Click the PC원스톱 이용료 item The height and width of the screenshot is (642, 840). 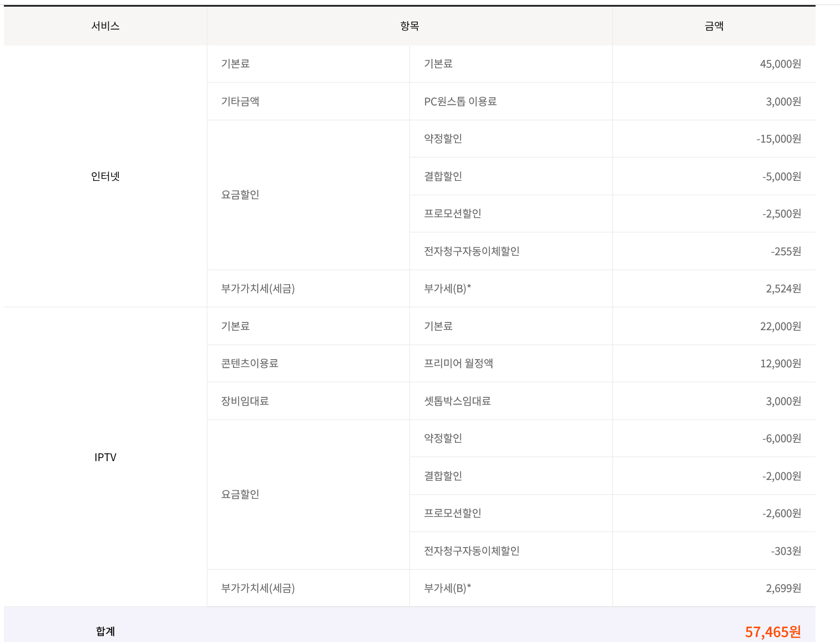(460, 102)
